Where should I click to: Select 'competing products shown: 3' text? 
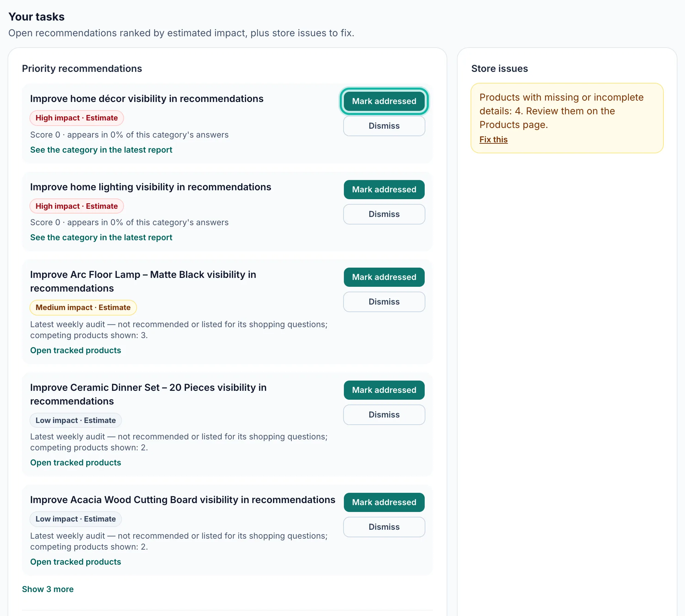click(x=89, y=335)
